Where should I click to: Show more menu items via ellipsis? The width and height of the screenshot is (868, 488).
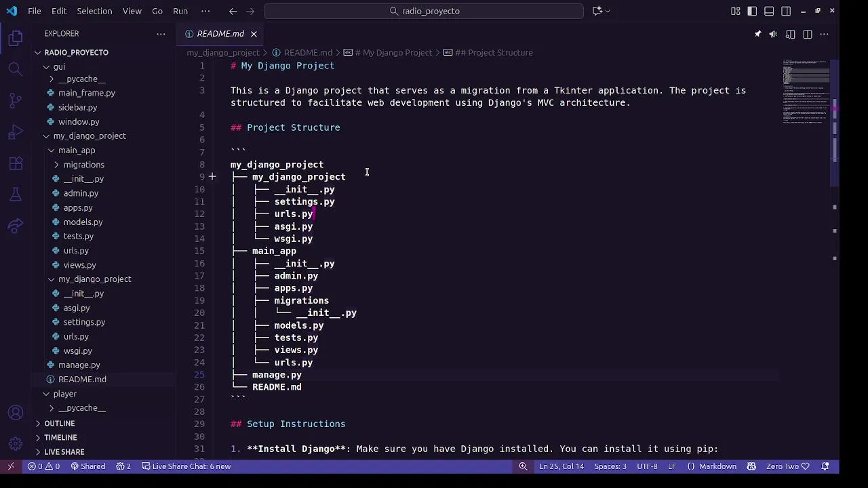point(205,11)
